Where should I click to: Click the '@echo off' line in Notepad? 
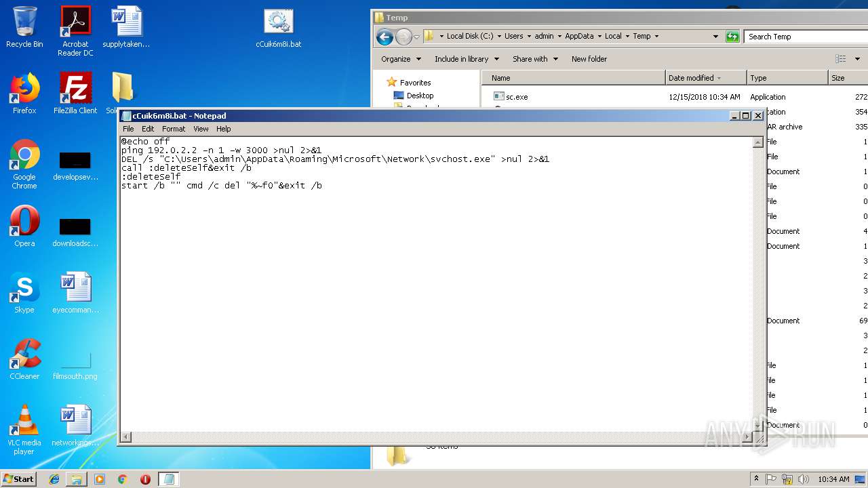(x=145, y=142)
